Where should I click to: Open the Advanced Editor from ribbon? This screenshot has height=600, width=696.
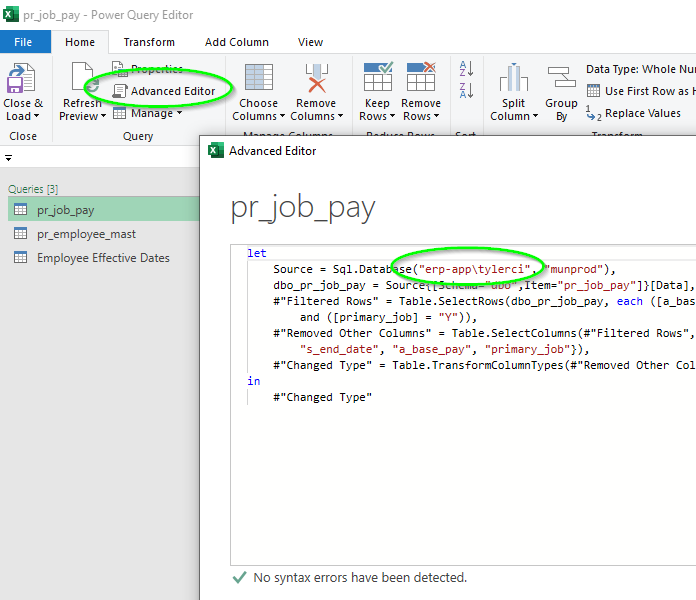pos(164,91)
